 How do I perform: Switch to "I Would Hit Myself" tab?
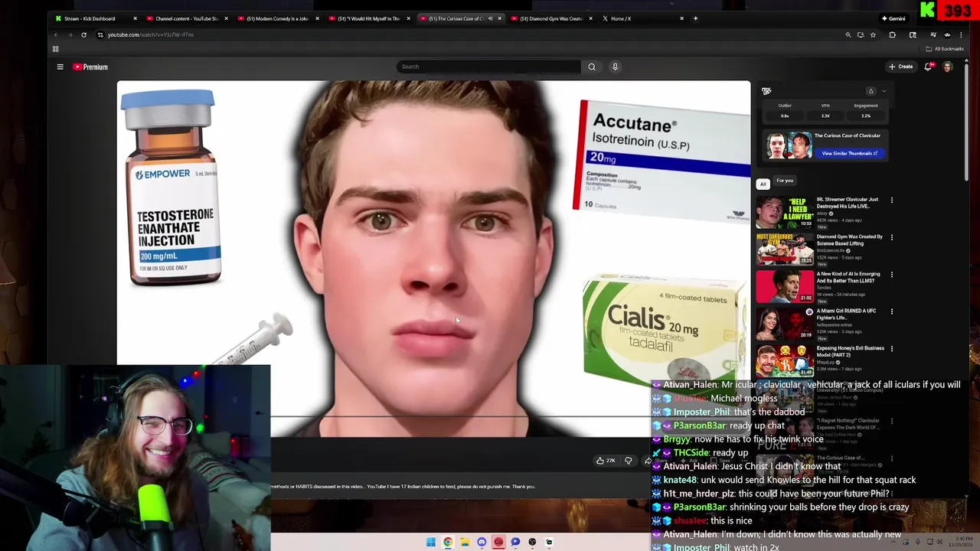(x=368, y=18)
